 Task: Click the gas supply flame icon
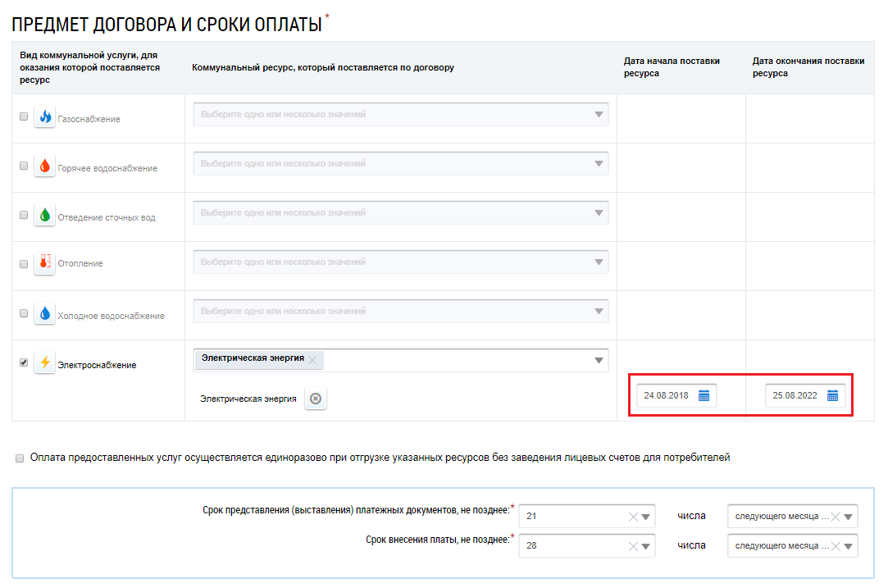click(x=44, y=118)
